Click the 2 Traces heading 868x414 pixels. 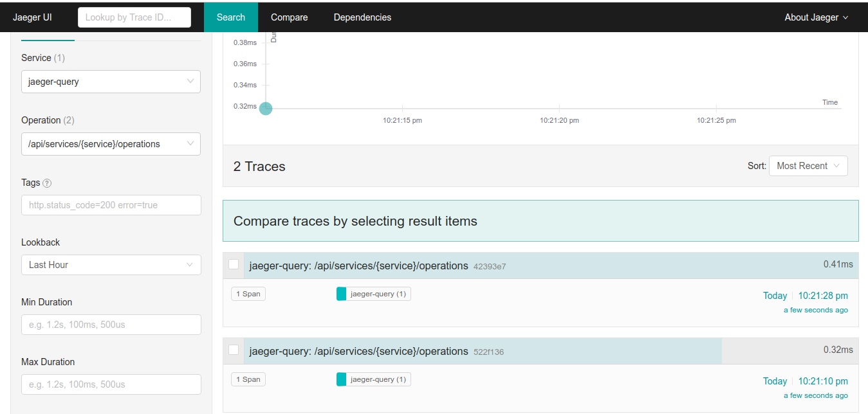(x=259, y=166)
